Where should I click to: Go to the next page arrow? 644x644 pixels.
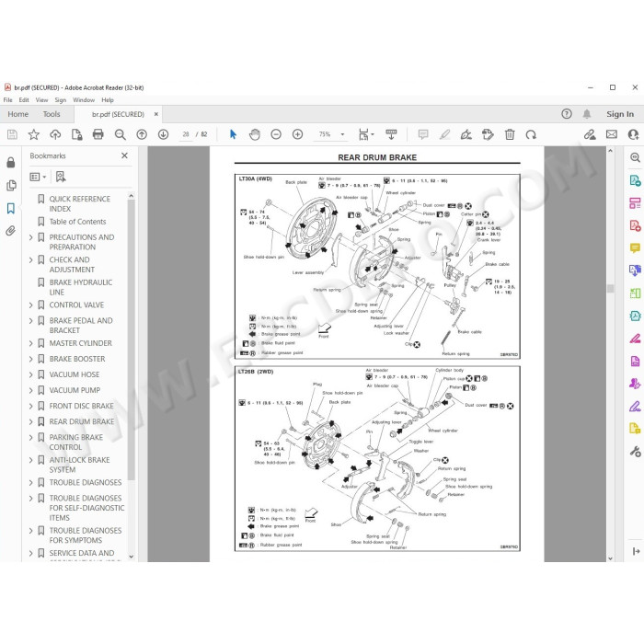pyautogui.click(x=163, y=134)
